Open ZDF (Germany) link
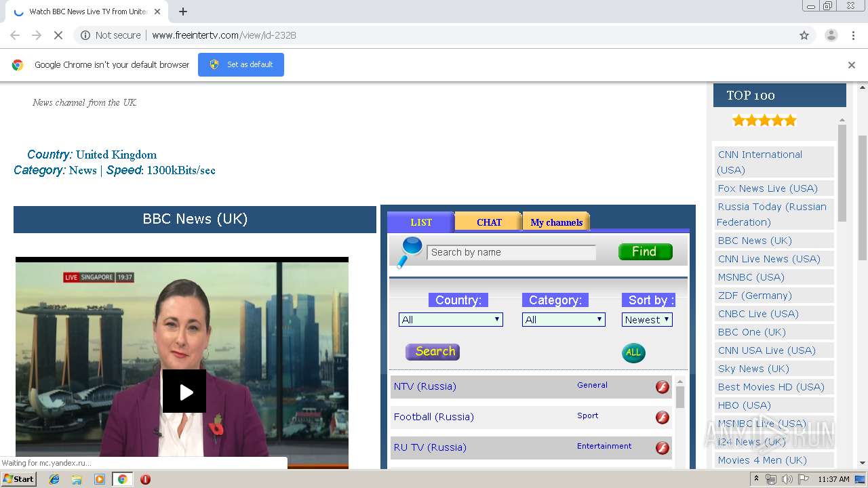The image size is (868, 488). coord(755,296)
